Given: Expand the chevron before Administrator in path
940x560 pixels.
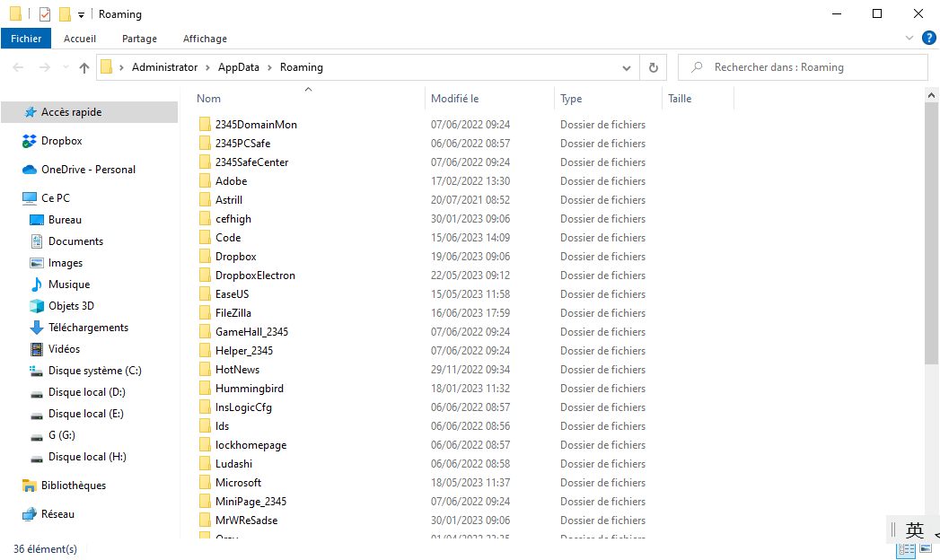Looking at the screenshot, I should coord(121,67).
